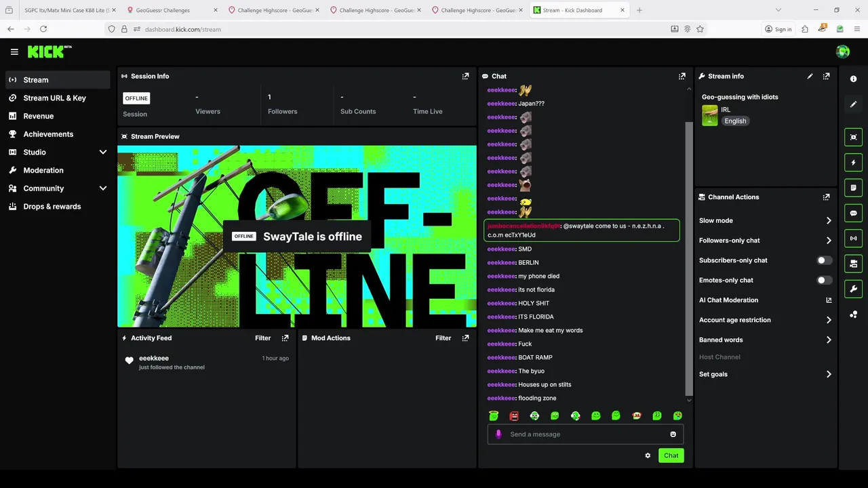Click the 'Geo-guessing with idiots' stream title
Viewport: 868px width, 488px height.
[x=740, y=97]
